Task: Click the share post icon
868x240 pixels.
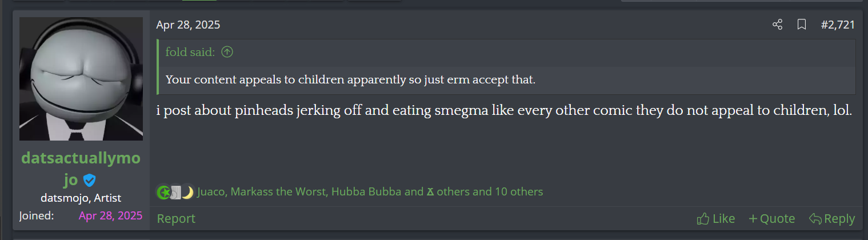Action: click(777, 25)
